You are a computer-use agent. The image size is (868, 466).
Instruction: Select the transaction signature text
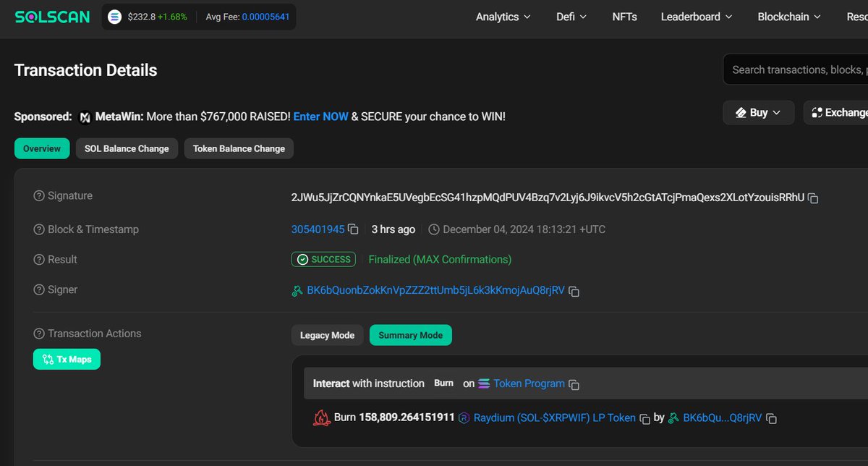(548, 198)
